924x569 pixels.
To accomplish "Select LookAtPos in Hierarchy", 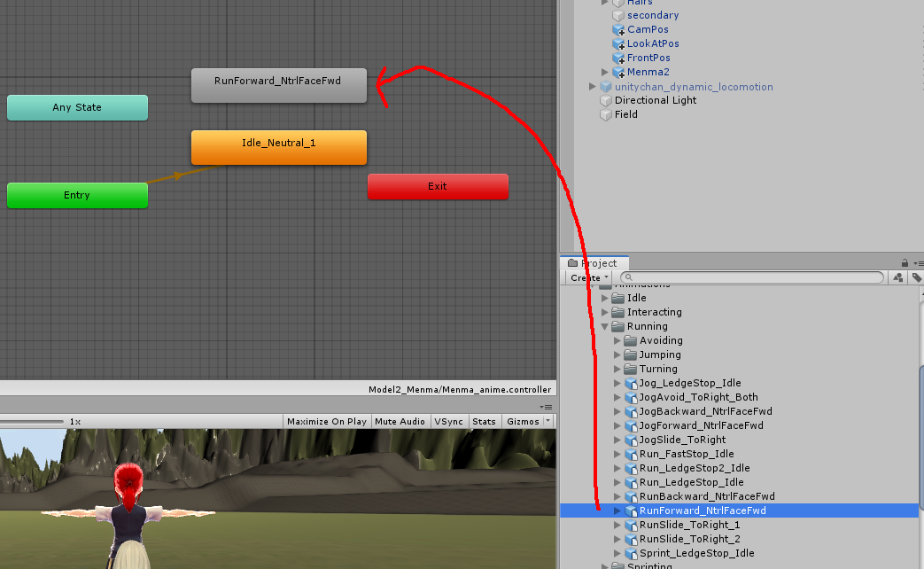I will [653, 43].
